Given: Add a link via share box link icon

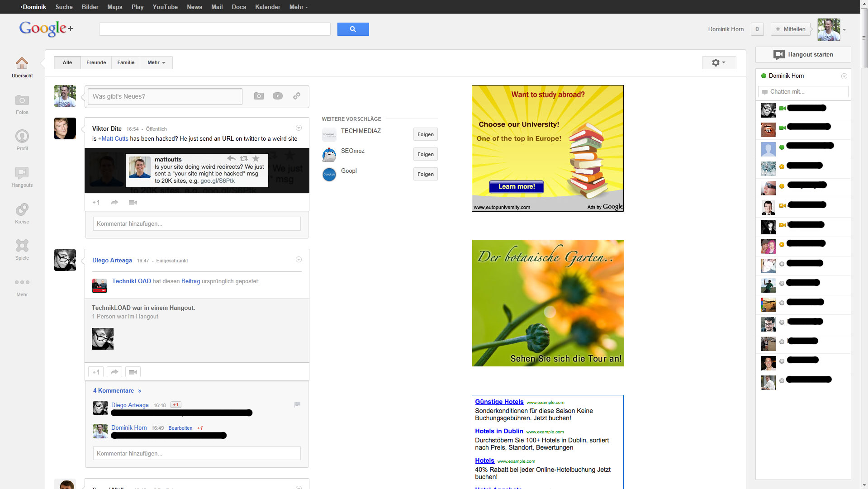Looking at the screenshot, I should 297,96.
